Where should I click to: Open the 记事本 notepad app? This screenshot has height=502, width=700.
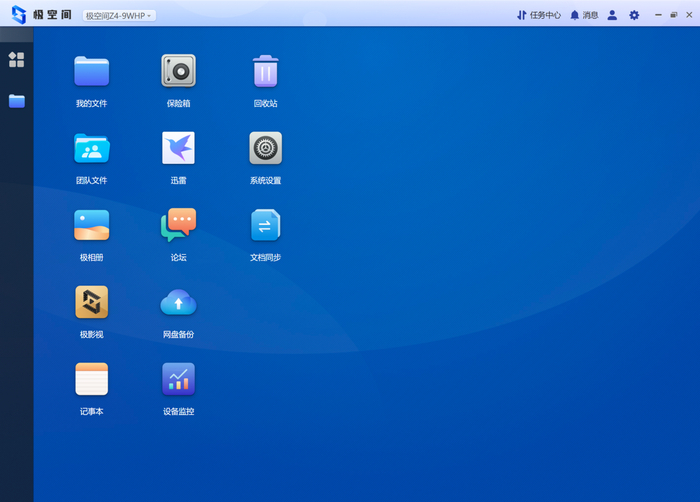pos(91,380)
